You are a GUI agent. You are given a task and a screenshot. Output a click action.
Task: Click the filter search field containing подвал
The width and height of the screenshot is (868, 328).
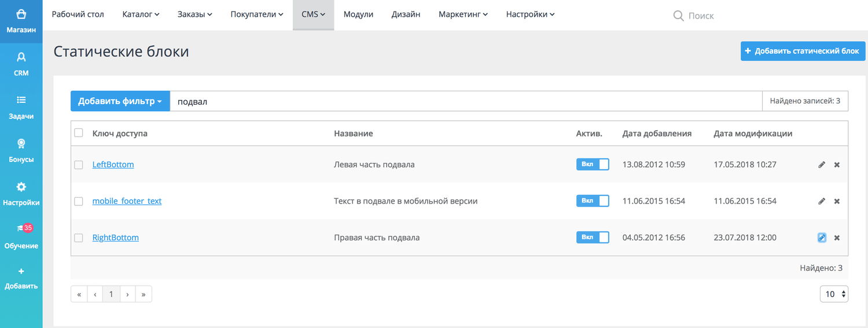466,101
